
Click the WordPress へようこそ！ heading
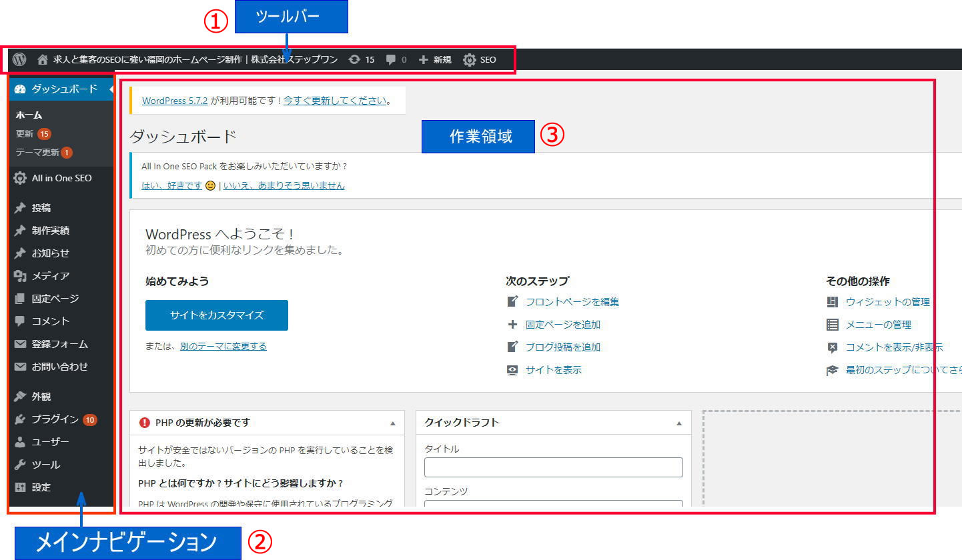point(220,234)
